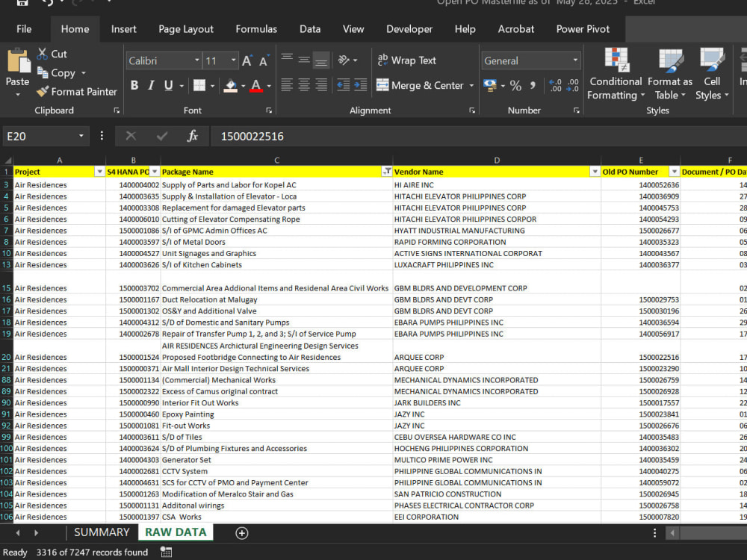Align text right

[321, 85]
